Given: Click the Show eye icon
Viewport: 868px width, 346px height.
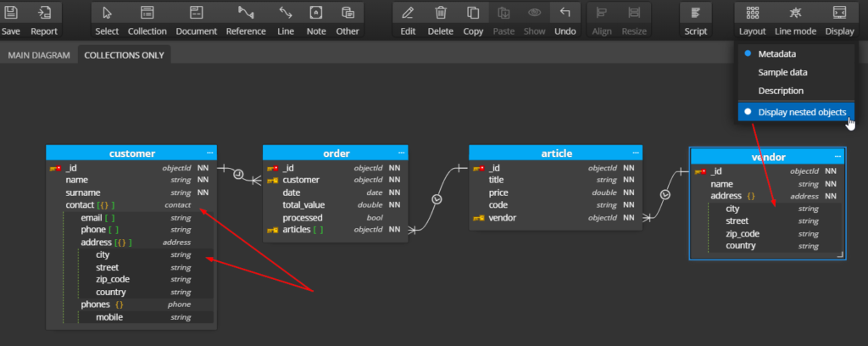Looking at the screenshot, I should pyautogui.click(x=534, y=12).
